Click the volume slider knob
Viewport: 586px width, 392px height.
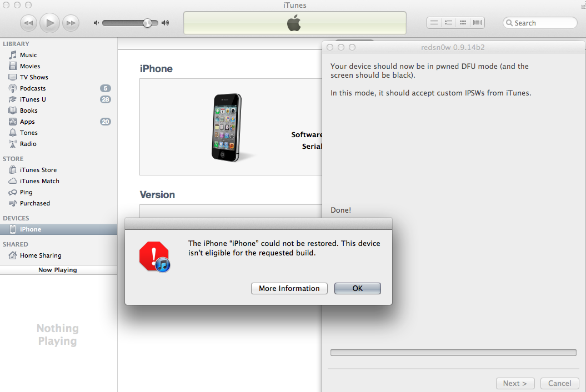148,23
